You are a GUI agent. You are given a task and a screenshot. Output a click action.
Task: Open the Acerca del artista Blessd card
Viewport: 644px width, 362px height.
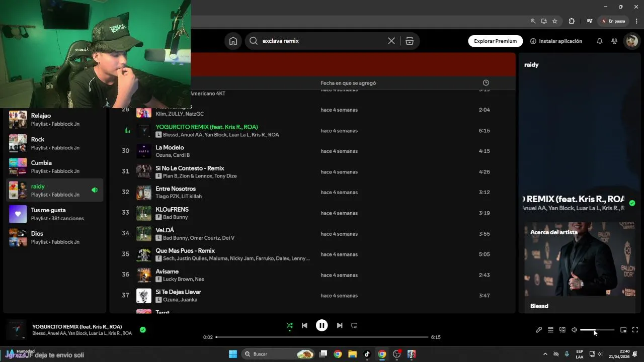click(x=580, y=267)
